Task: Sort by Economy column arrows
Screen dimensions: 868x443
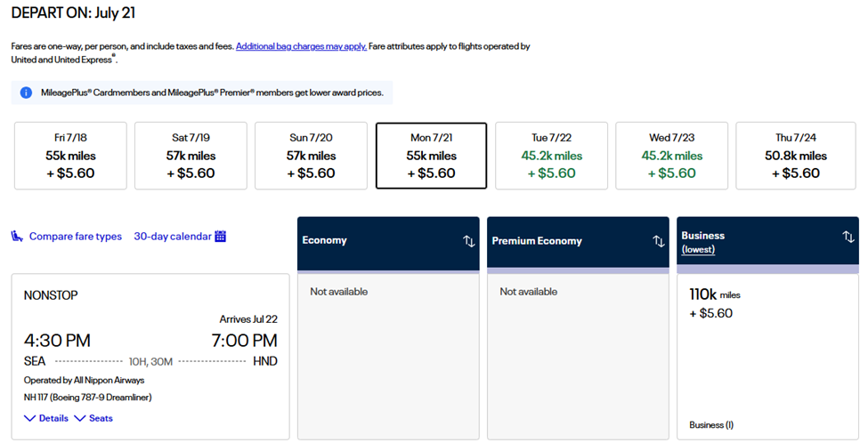Action: coord(468,241)
